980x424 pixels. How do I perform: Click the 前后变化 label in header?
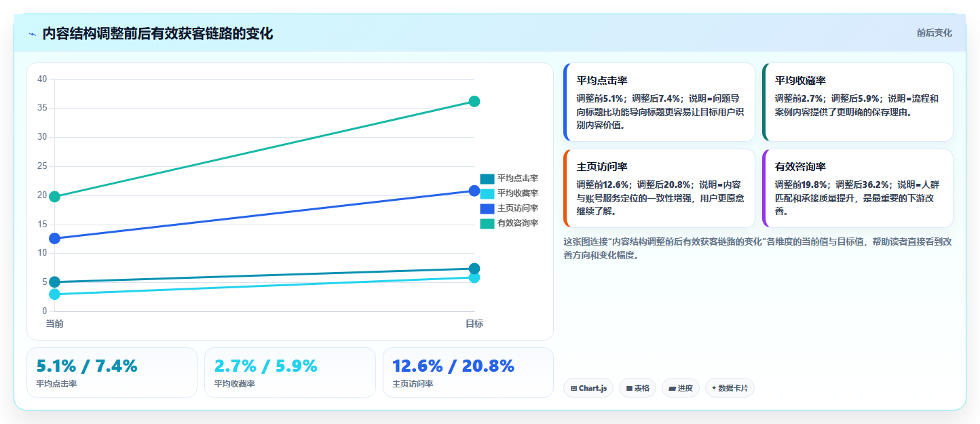[x=934, y=33]
